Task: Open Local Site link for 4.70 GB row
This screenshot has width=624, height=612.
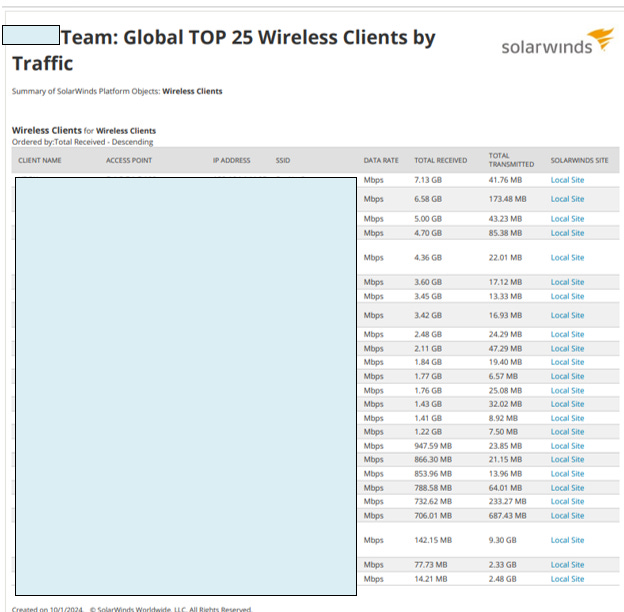Action: coord(567,233)
